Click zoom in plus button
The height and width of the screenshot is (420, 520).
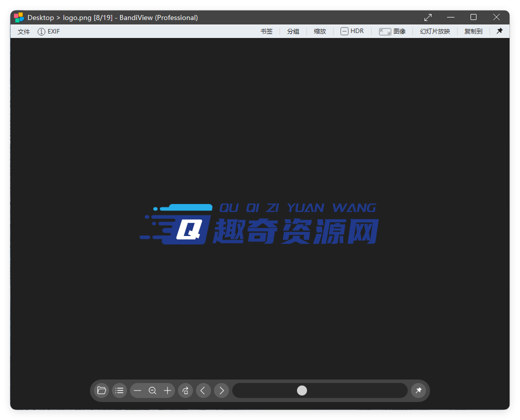click(167, 390)
